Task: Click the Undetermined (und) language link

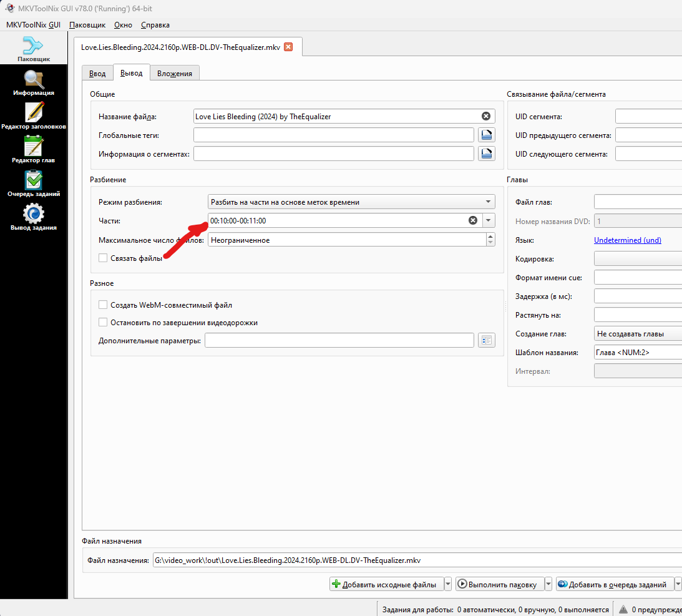Action: tap(627, 240)
